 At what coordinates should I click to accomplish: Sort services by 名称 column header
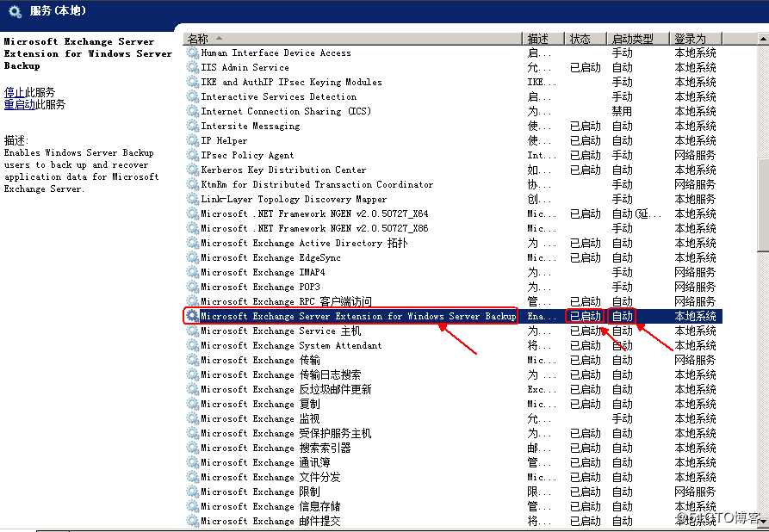352,39
